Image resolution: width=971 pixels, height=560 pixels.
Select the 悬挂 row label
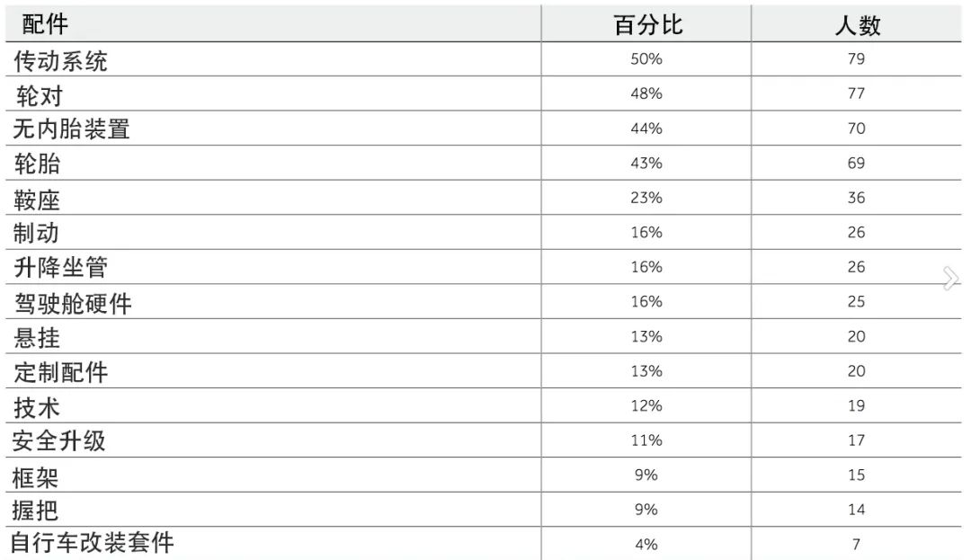click(38, 337)
